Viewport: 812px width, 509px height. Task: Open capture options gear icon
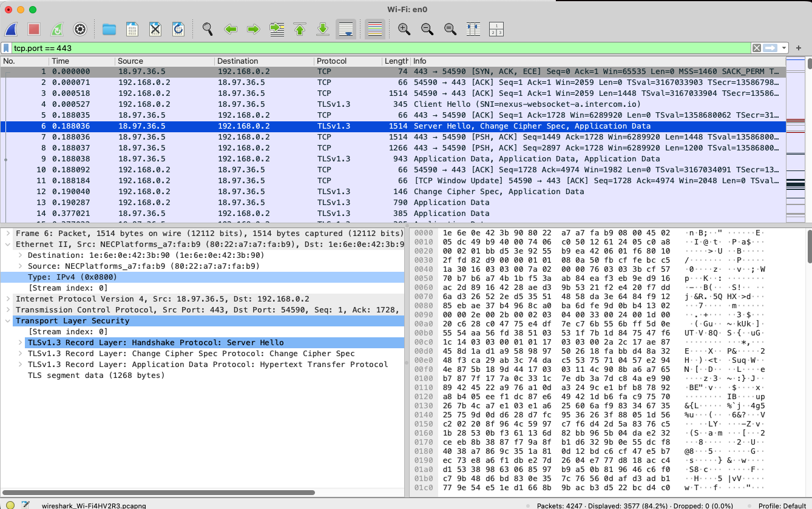pyautogui.click(x=80, y=29)
